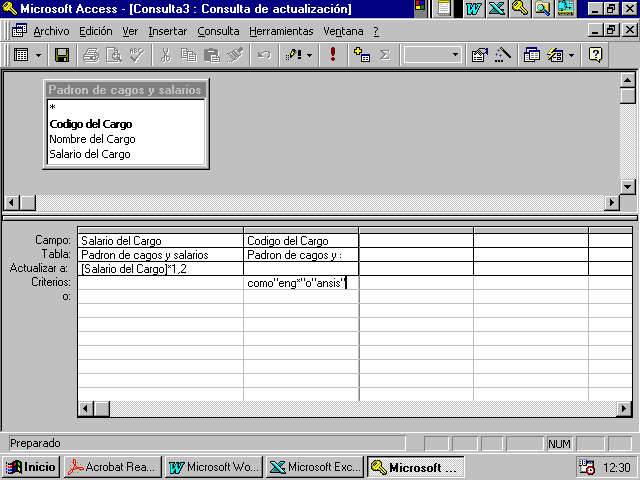Click the Microsoft Access taskbar button
Image resolution: width=640 pixels, height=480 pixels.
[416, 467]
